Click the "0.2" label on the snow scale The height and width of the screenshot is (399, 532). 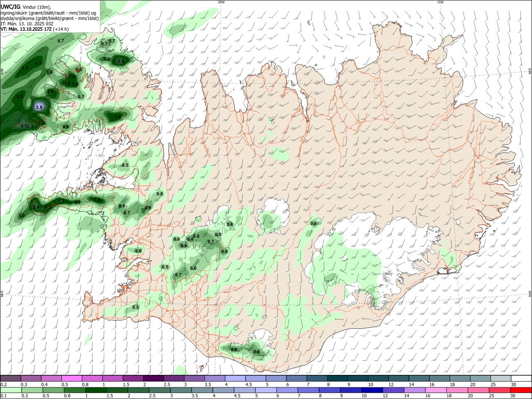click(4, 384)
